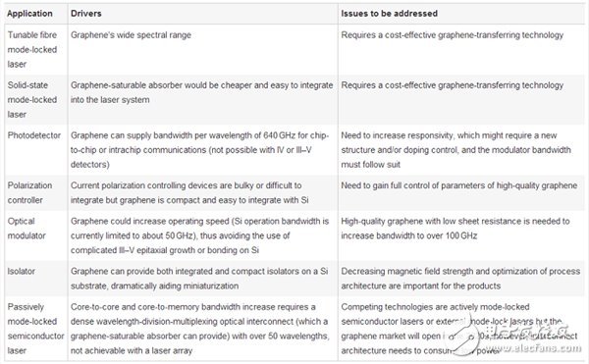Viewport: 589px width, 364px height.
Task: Click the Application column header
Action: click(x=29, y=14)
